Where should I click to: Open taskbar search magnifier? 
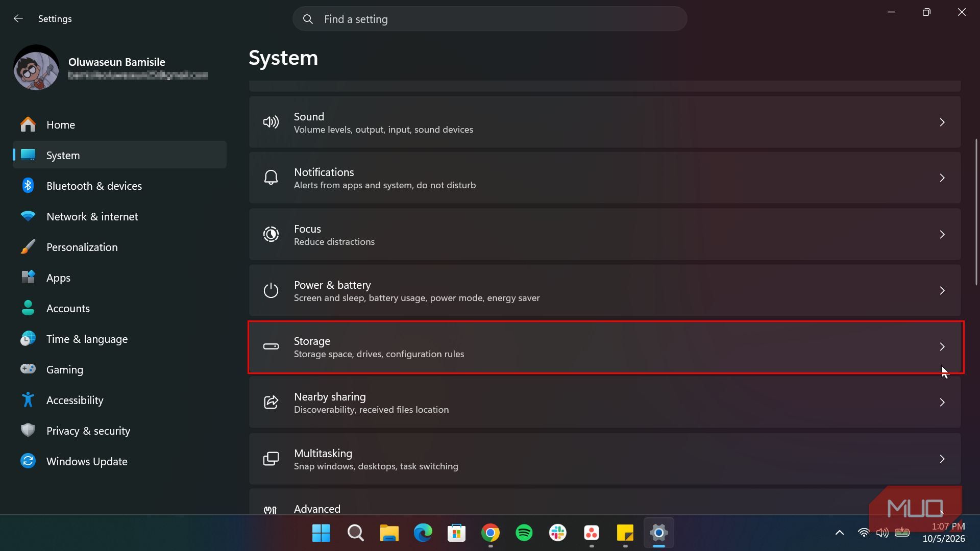point(355,533)
